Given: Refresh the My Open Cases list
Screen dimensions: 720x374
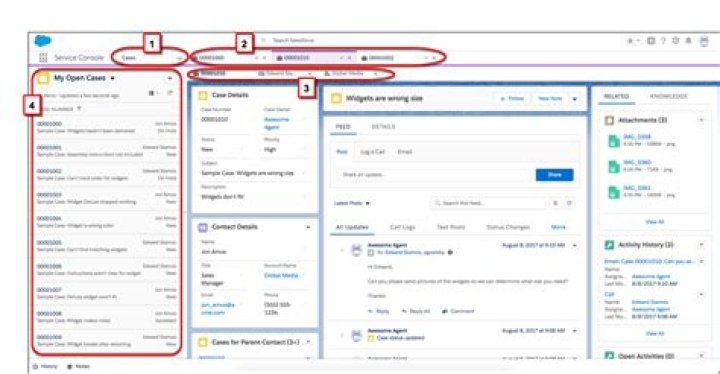Looking at the screenshot, I should [170, 93].
